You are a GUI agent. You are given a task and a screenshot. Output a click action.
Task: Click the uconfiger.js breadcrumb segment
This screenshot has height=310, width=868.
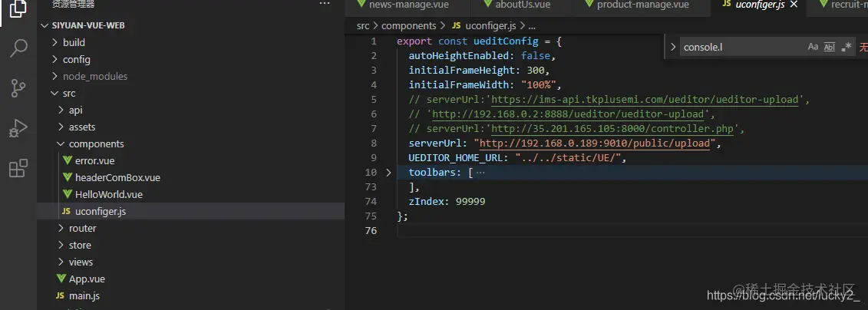490,25
